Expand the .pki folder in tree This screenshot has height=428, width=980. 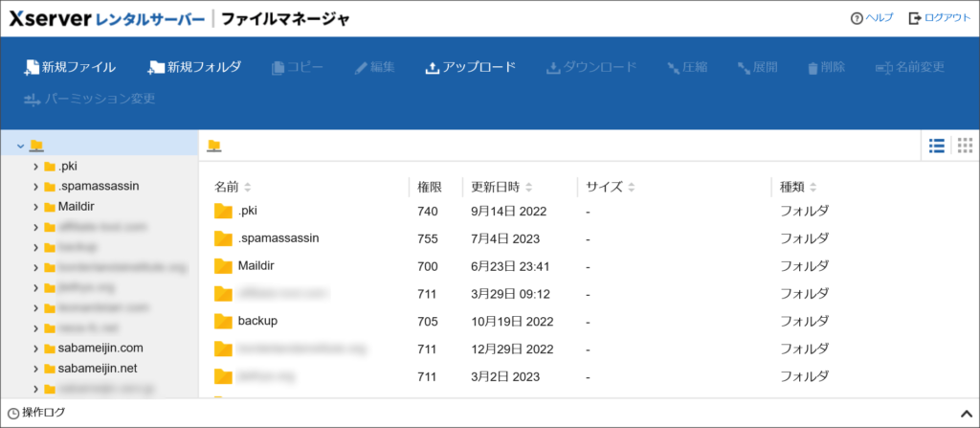pyautogui.click(x=35, y=167)
